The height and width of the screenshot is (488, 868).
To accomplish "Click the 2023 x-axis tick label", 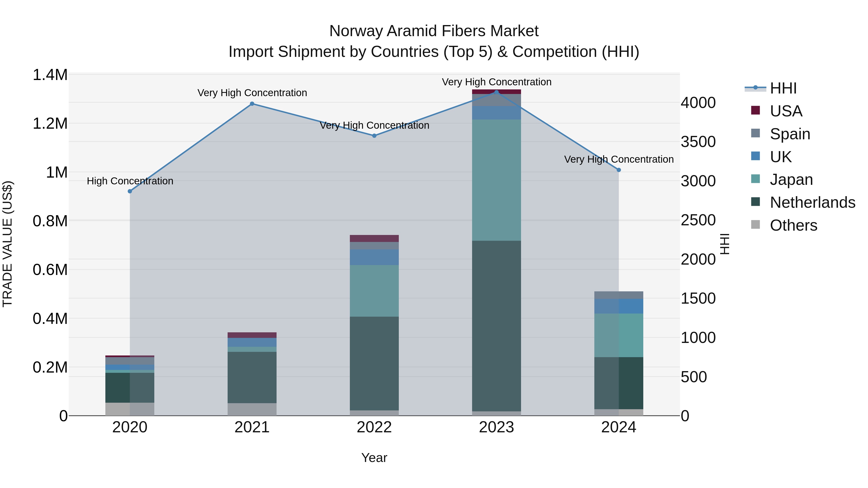I will [496, 427].
